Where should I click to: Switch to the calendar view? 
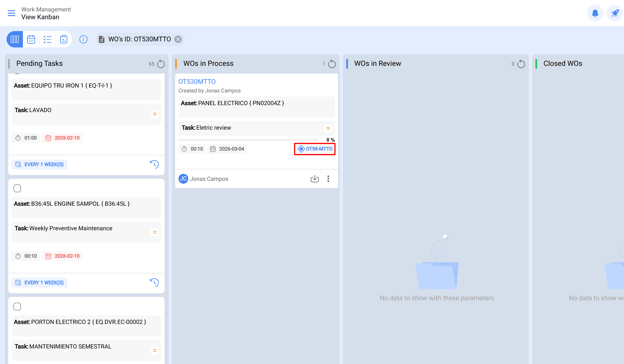click(x=31, y=39)
